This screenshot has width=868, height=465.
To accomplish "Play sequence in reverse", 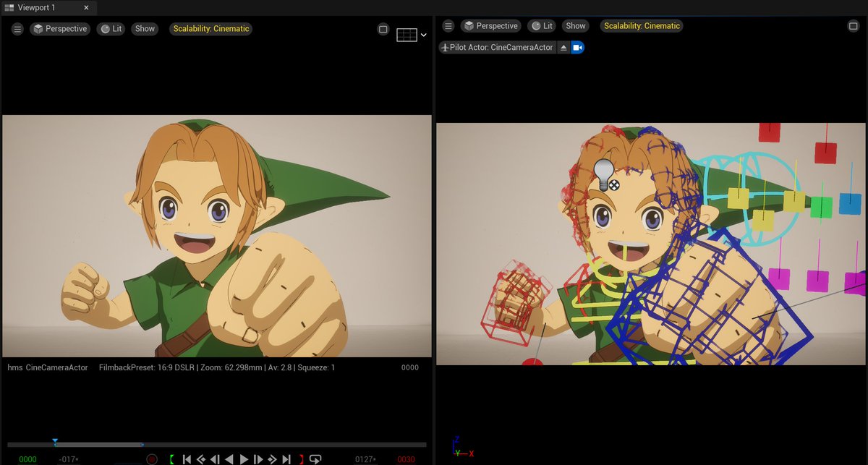I will click(229, 459).
